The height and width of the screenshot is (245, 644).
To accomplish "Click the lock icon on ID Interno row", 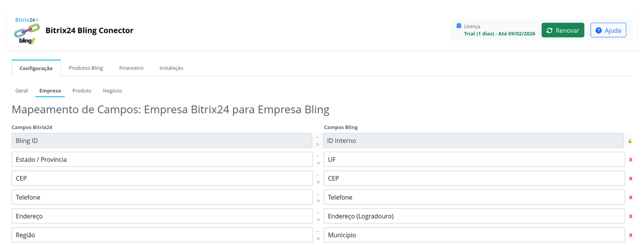I will click(630, 141).
